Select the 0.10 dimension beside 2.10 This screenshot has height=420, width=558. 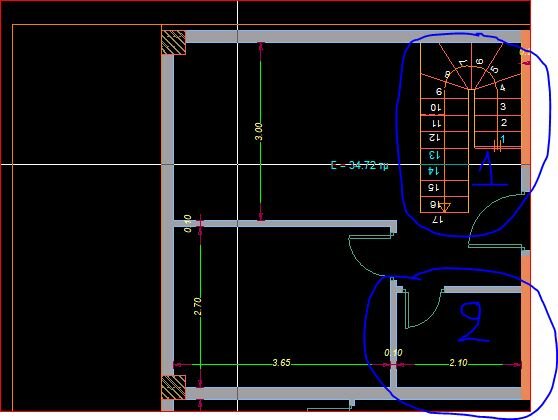click(x=393, y=353)
